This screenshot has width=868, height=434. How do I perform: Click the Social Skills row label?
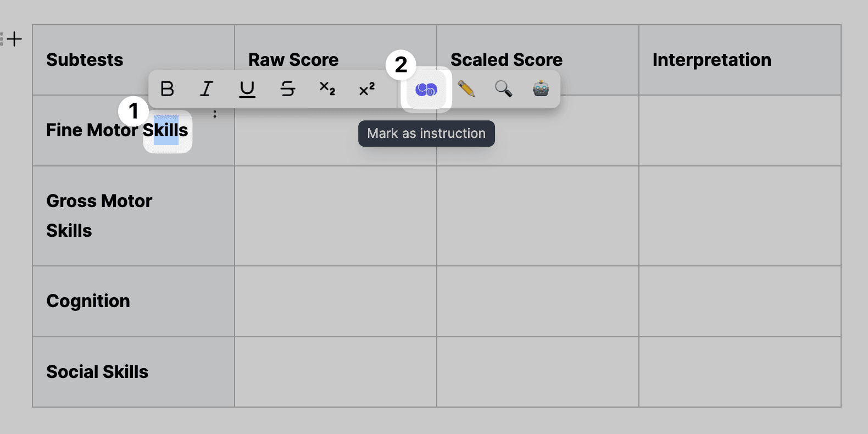[x=97, y=371]
